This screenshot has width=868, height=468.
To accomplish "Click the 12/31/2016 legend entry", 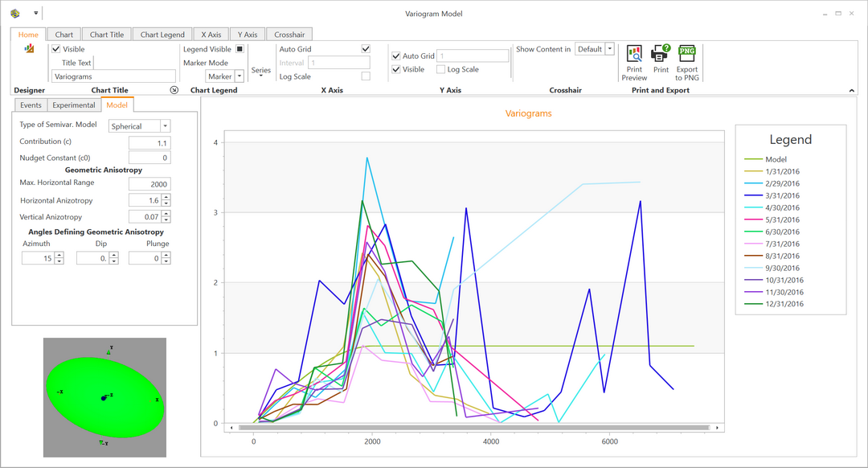I will [774, 303].
